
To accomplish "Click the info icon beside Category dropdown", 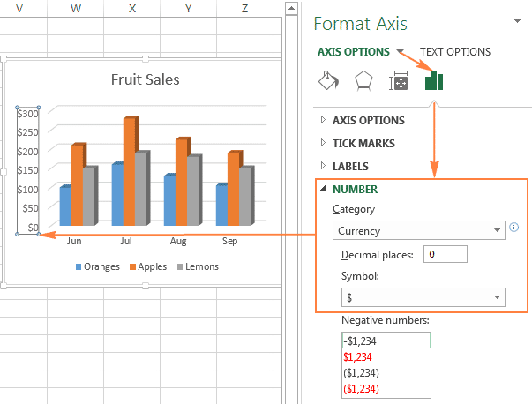I will click(513, 228).
